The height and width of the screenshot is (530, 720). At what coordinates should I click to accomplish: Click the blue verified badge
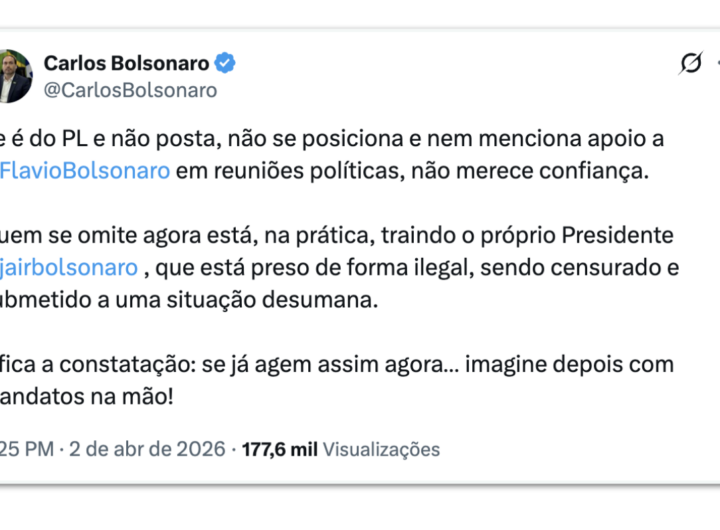pos(226,64)
